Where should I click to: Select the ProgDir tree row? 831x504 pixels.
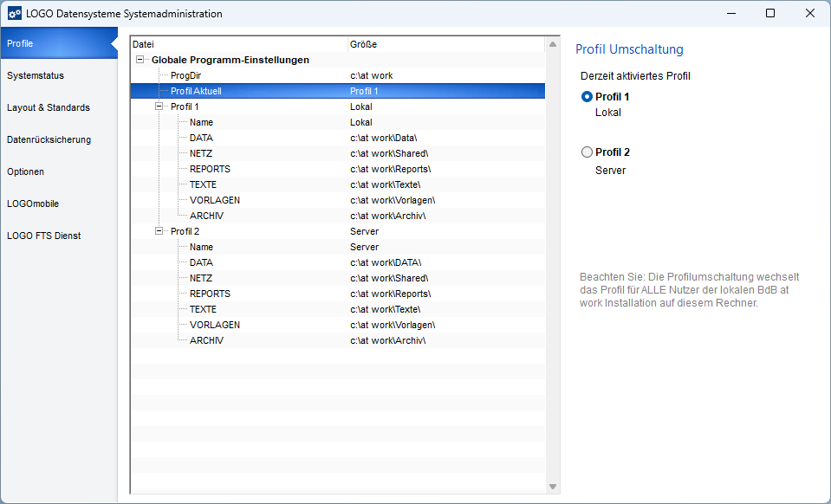coord(338,75)
